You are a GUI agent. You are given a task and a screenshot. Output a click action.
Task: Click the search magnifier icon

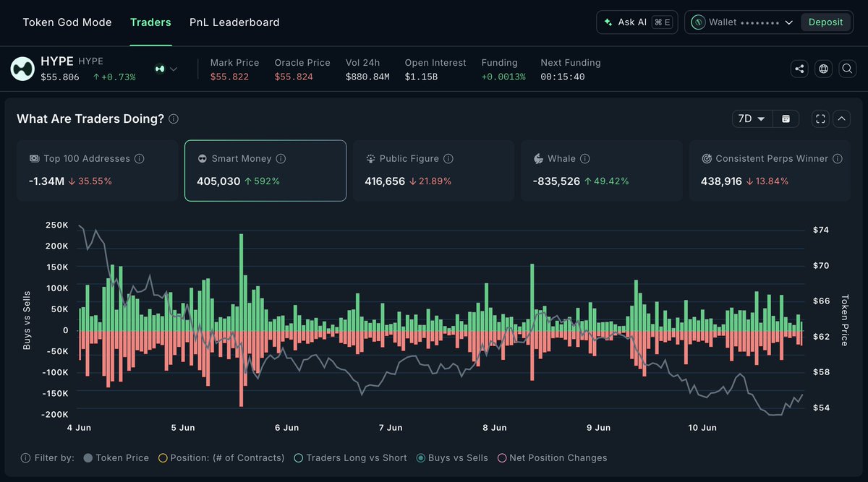(847, 69)
